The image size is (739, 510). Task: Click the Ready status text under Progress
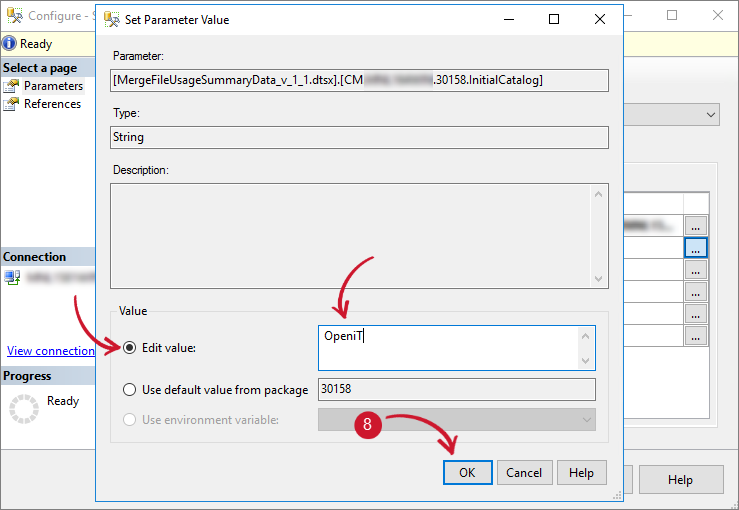click(63, 401)
